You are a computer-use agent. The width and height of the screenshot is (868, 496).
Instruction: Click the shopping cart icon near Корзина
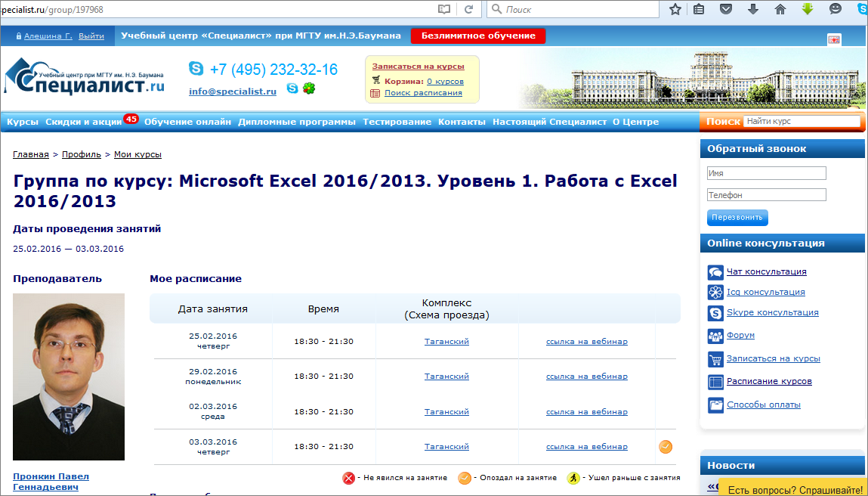(x=376, y=80)
